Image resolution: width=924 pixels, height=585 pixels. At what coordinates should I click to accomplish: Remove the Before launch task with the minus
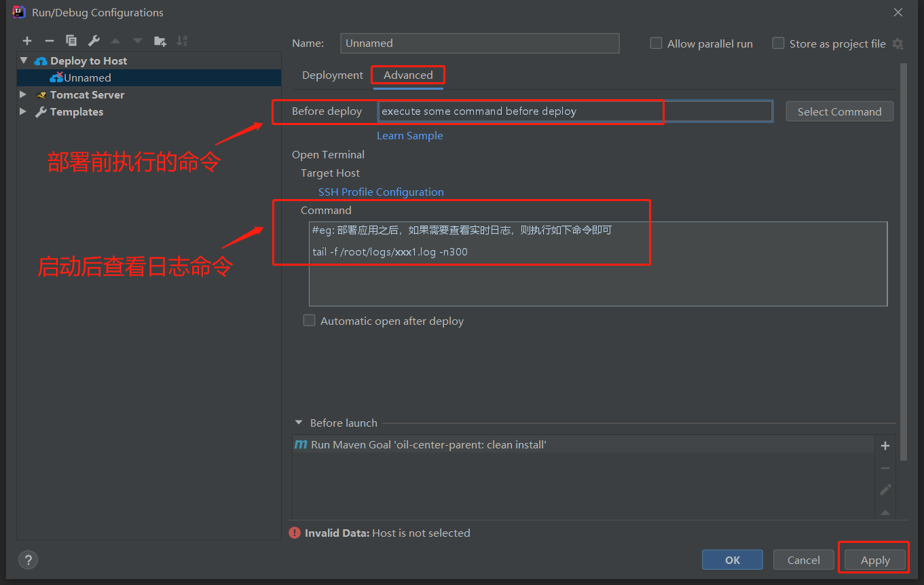coord(885,468)
